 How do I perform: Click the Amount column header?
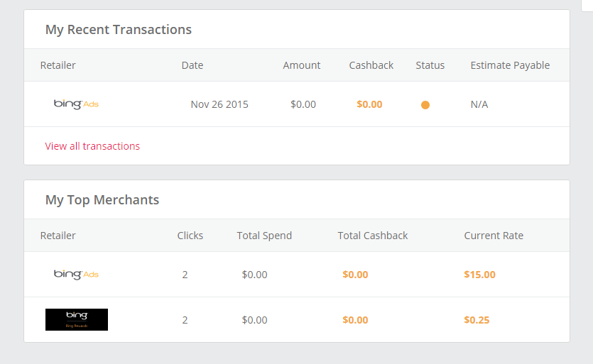[302, 65]
